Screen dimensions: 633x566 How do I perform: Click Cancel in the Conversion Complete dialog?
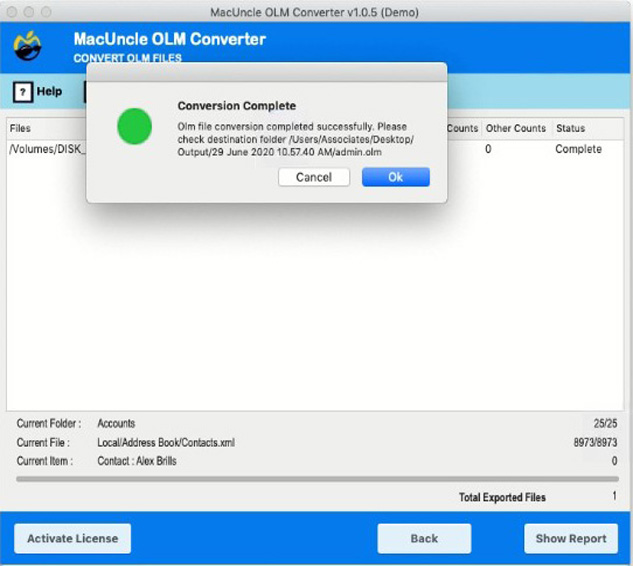(314, 177)
